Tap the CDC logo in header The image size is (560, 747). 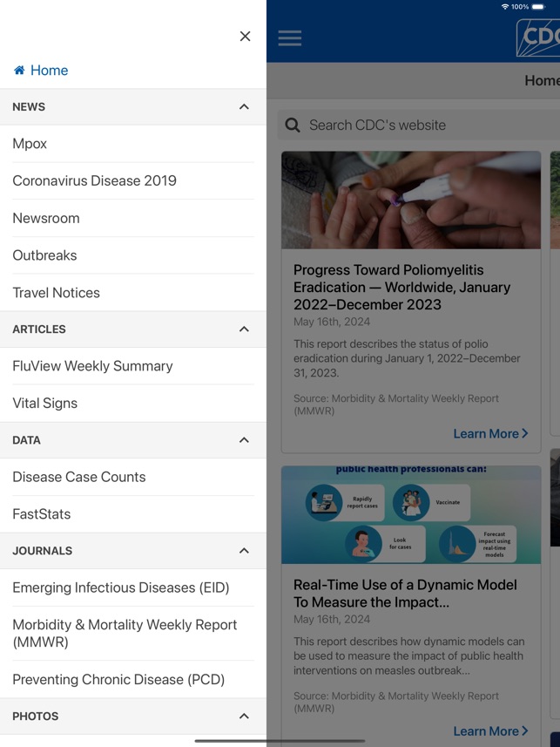click(540, 38)
